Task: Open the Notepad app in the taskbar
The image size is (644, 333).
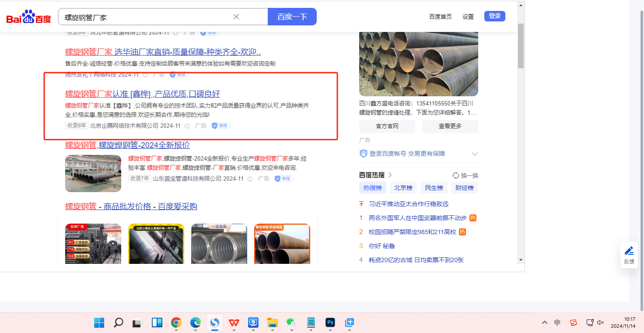Action: (311, 323)
